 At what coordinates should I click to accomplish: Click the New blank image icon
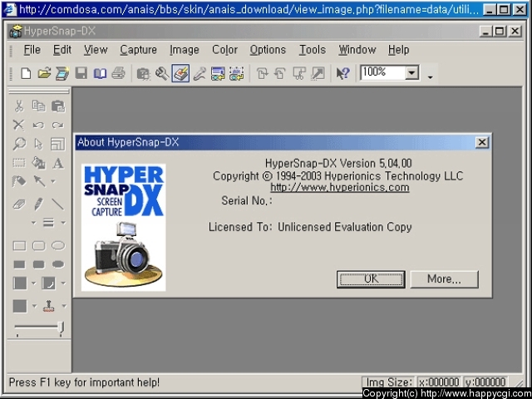26,73
